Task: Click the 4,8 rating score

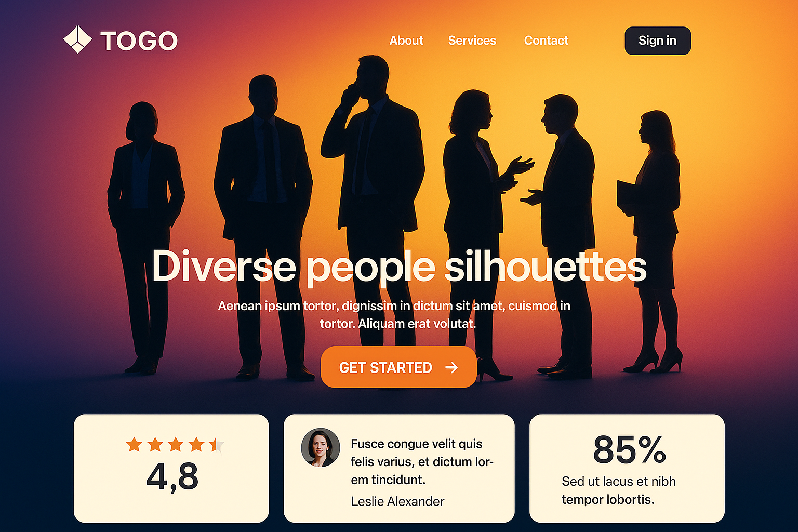Action: 172,477
